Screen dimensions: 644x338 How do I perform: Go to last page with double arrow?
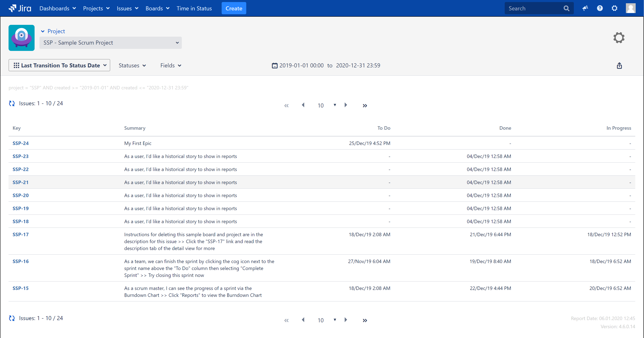[365, 106]
